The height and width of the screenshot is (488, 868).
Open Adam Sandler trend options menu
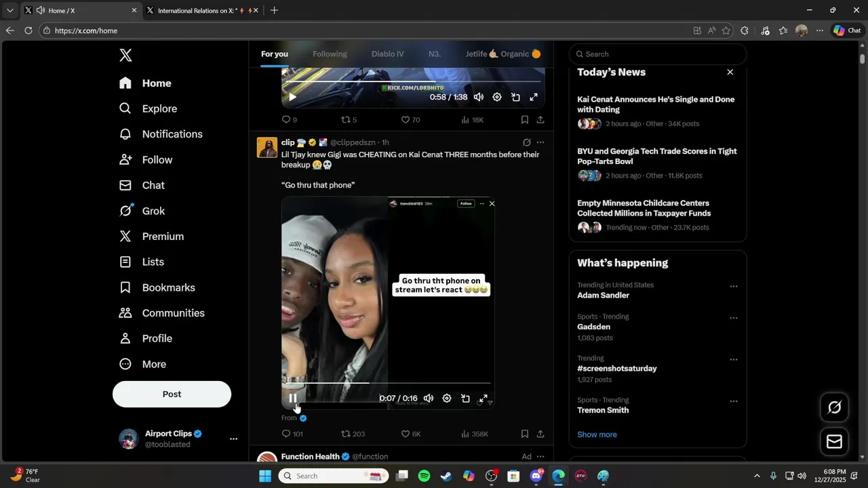click(x=733, y=286)
